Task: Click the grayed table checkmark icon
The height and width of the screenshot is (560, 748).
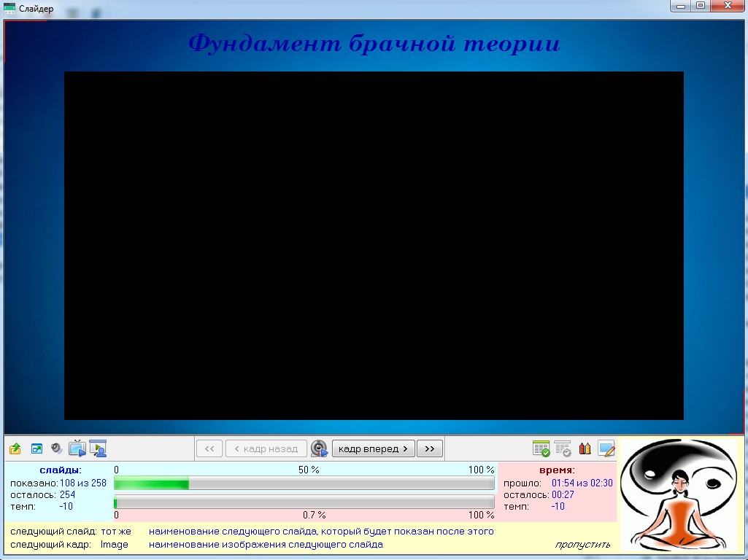Action: pos(563,448)
